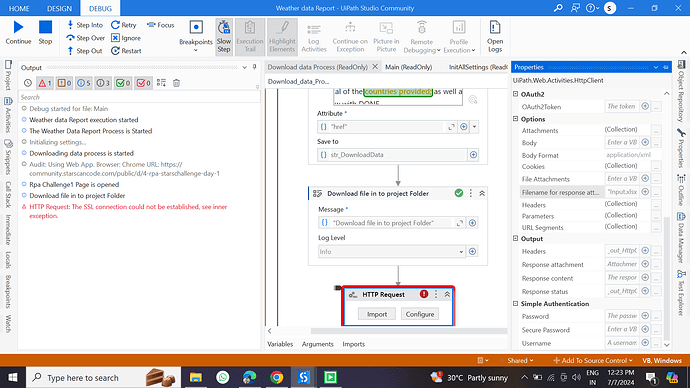Select Step Into in debug ribbon
690x388 pixels.
(84, 25)
